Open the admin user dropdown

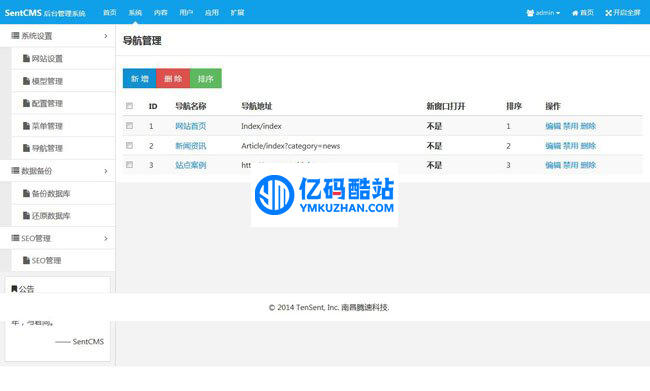pos(543,13)
